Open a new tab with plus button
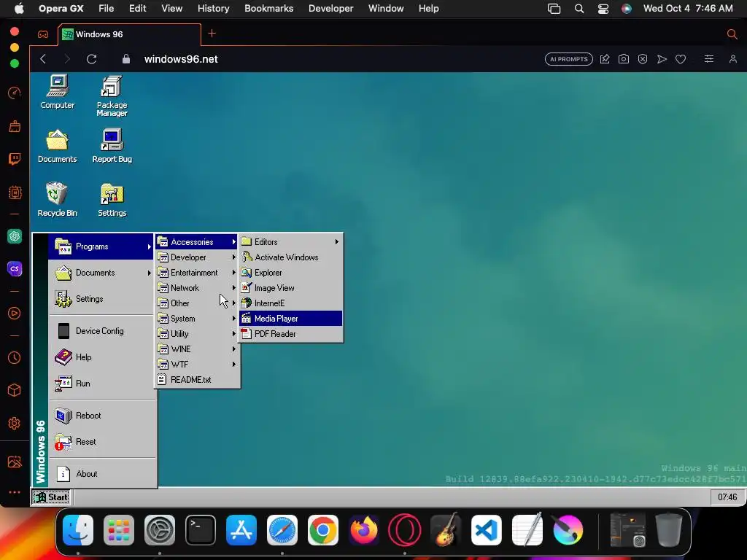The width and height of the screenshot is (747, 560). pos(212,34)
